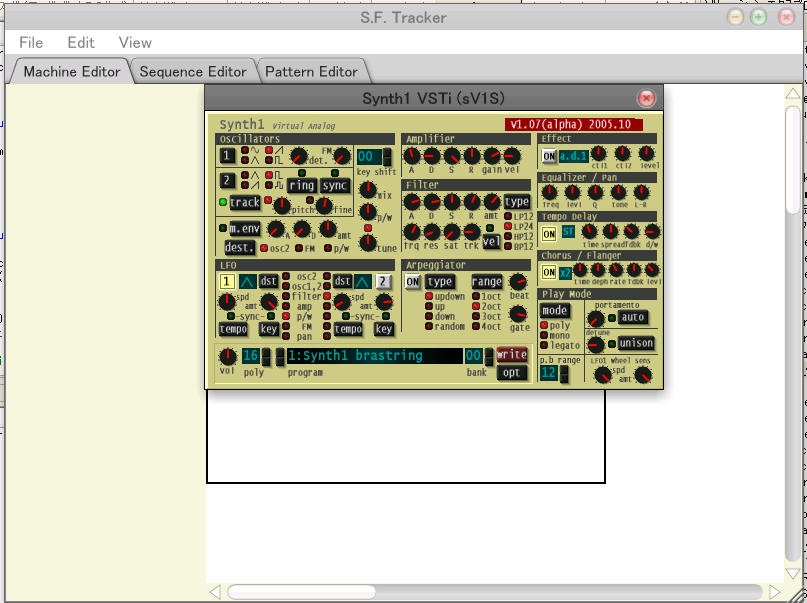Open the Edit menu
This screenshot has width=807, height=603.
81,43
